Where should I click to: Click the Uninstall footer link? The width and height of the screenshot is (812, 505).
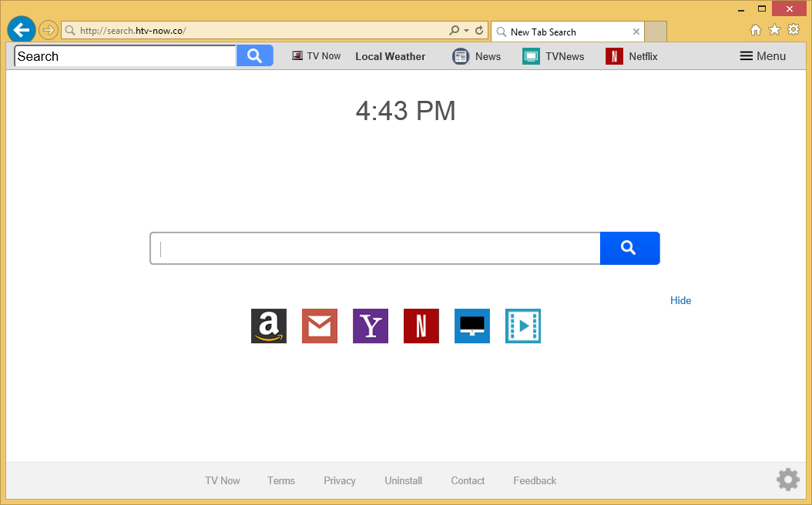(404, 480)
